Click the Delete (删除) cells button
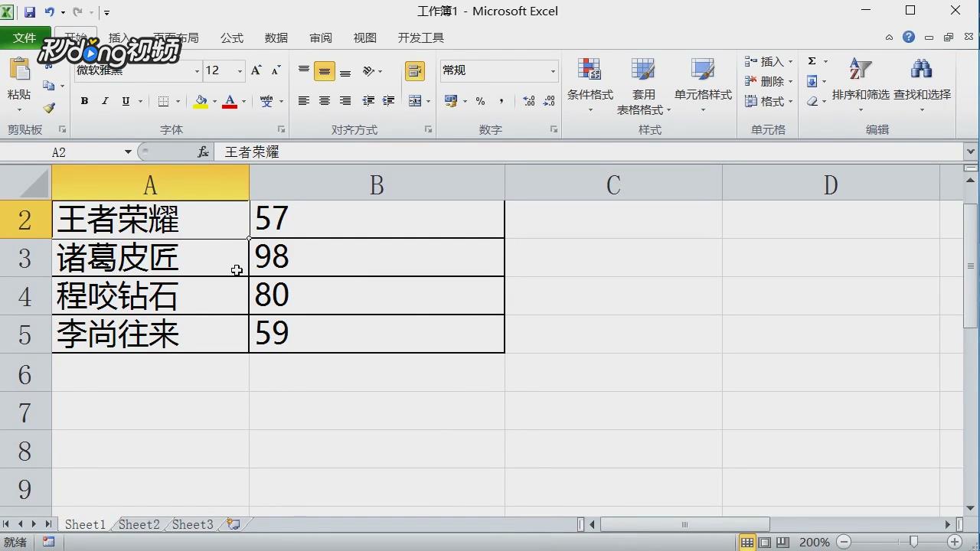The height and width of the screenshot is (551, 980). click(x=766, y=81)
